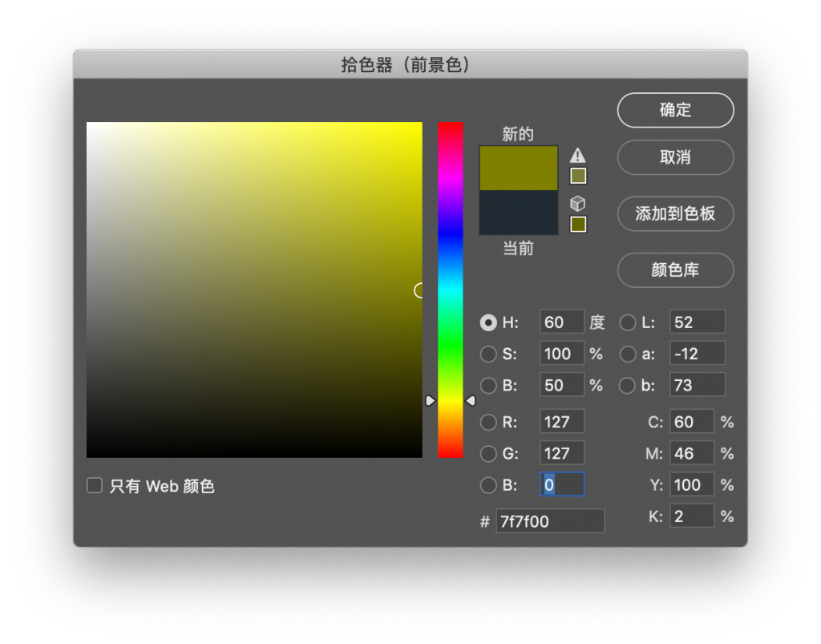Click the H hue degree input field
821x644 pixels.
coord(562,322)
